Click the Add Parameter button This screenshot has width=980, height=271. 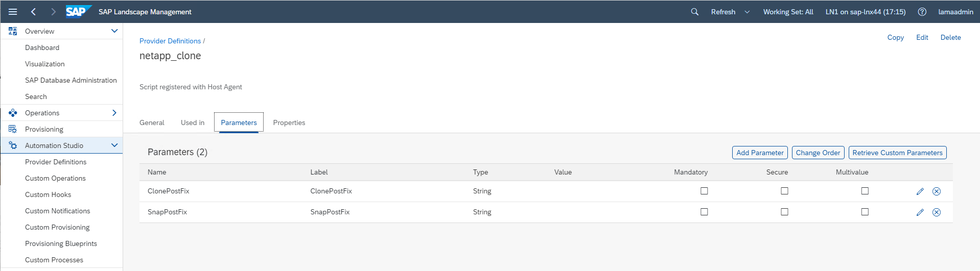pos(760,153)
